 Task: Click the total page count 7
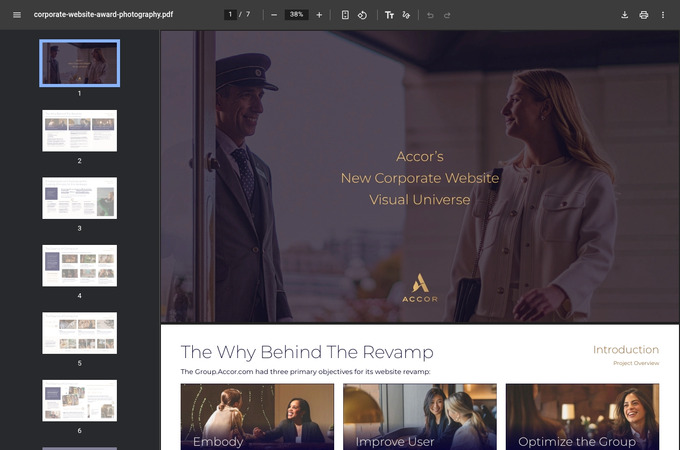(248, 14)
